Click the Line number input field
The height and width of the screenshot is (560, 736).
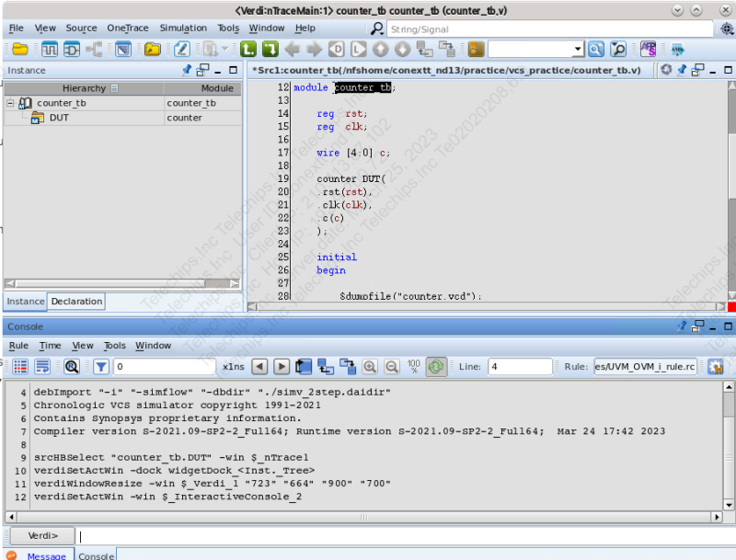[520, 366]
